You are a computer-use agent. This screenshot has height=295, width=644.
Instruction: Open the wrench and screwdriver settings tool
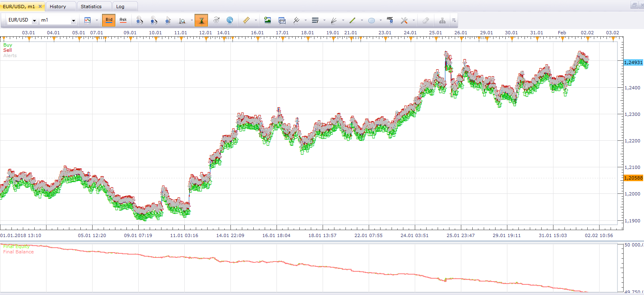404,20
